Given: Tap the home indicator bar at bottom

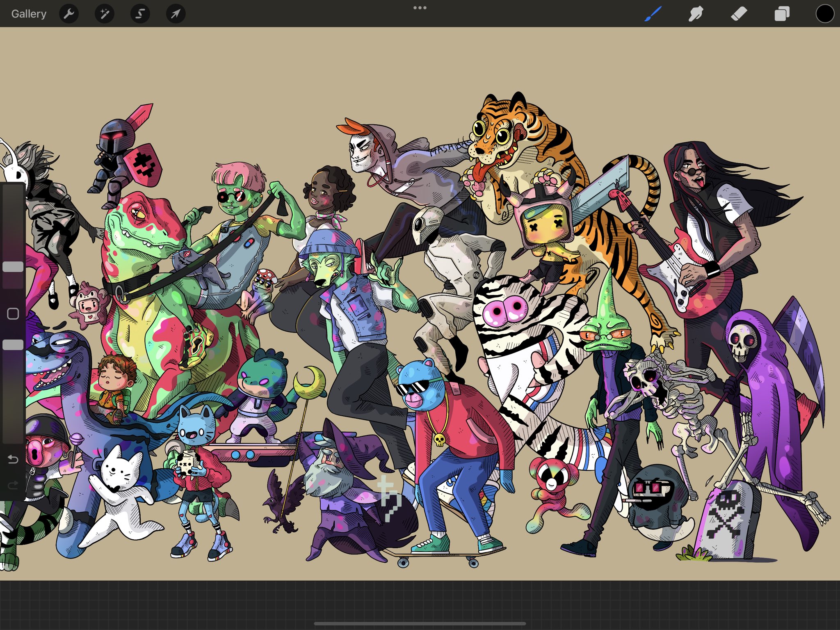Looking at the screenshot, I should point(420,623).
